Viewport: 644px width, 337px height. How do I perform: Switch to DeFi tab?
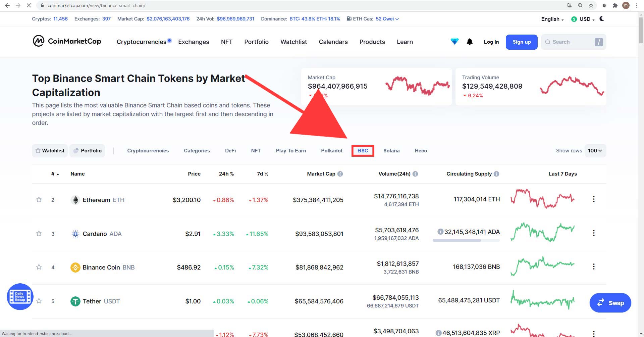230,151
